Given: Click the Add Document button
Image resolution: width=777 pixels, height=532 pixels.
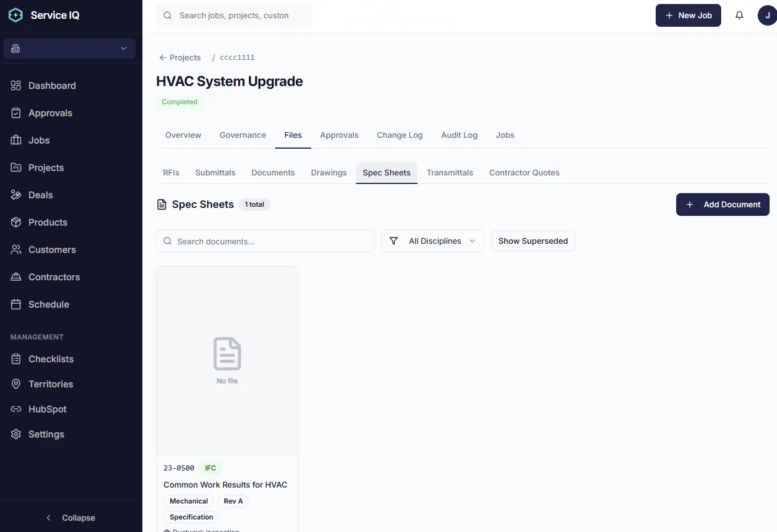Looking at the screenshot, I should tap(722, 204).
